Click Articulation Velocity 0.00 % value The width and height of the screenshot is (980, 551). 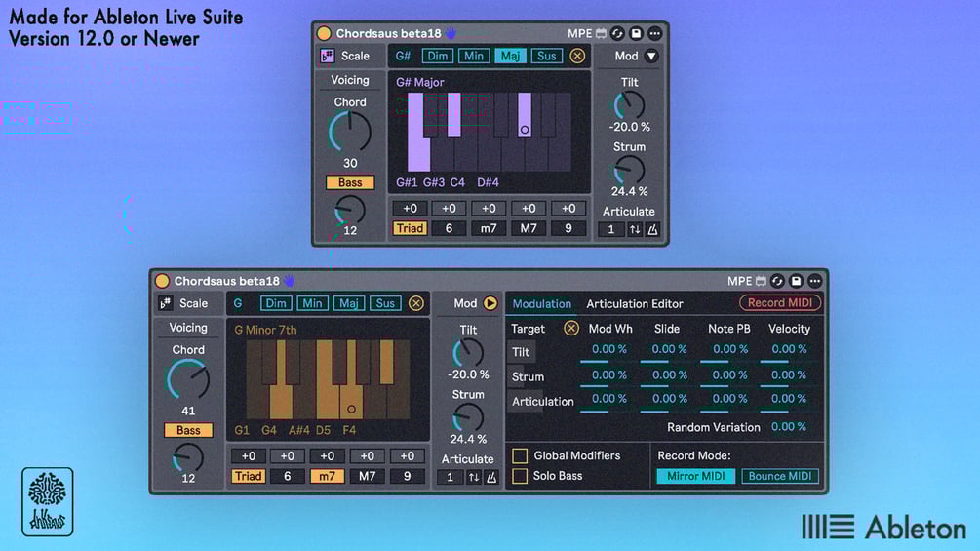point(788,399)
